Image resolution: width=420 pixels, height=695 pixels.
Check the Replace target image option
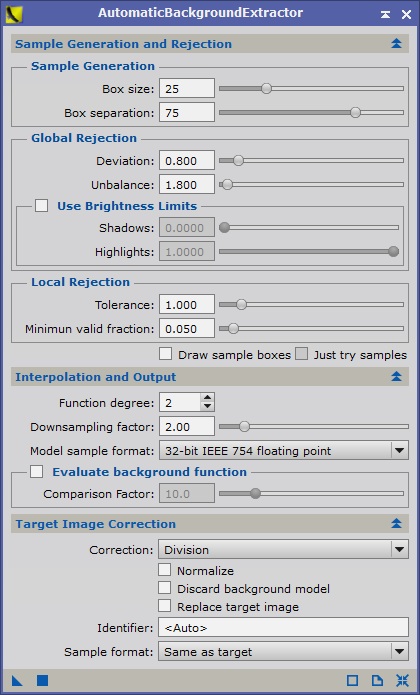coord(164,605)
